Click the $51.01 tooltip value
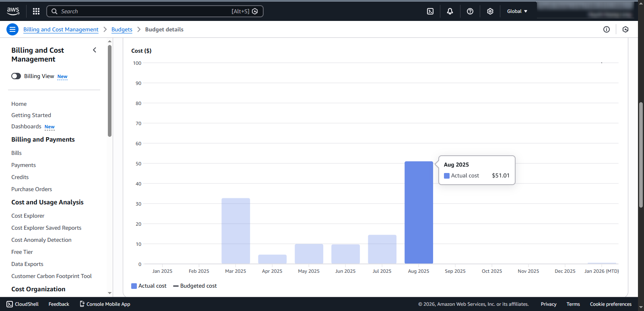 click(501, 175)
